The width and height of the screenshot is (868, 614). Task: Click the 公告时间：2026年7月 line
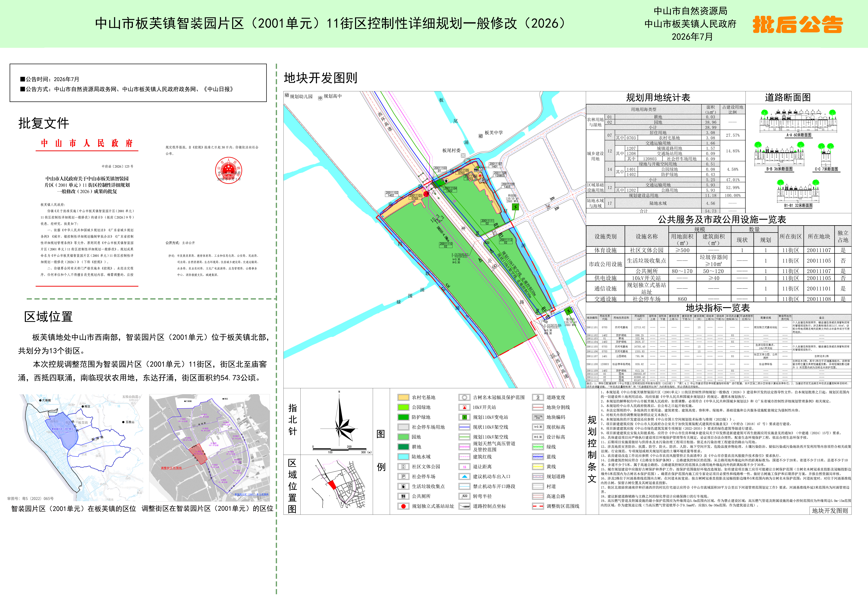pyautogui.click(x=50, y=79)
